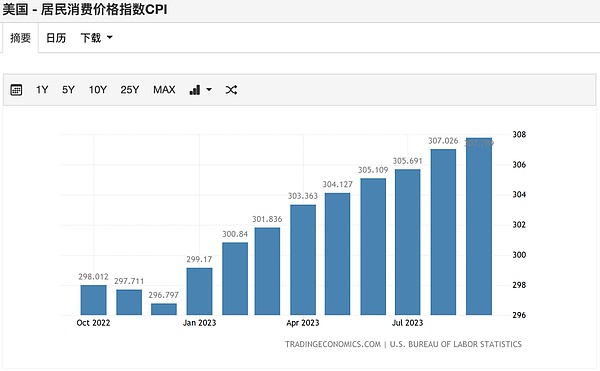
Task: Select the 10Y time range
Action: 98,90
